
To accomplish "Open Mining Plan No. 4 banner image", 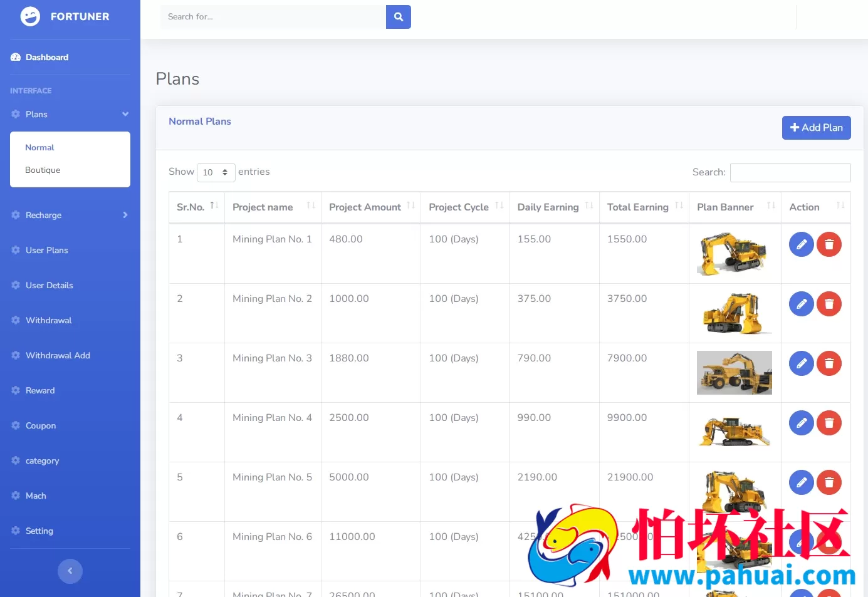I will pyautogui.click(x=735, y=431).
